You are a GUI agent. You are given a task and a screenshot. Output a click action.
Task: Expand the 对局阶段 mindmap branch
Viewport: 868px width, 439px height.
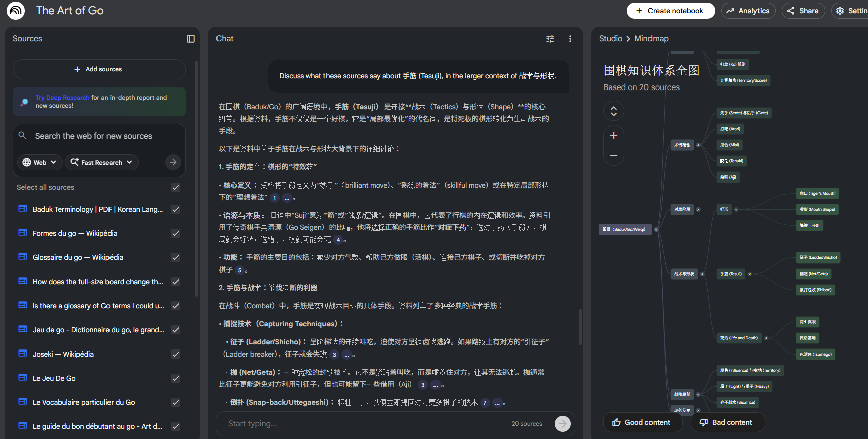coord(698,209)
